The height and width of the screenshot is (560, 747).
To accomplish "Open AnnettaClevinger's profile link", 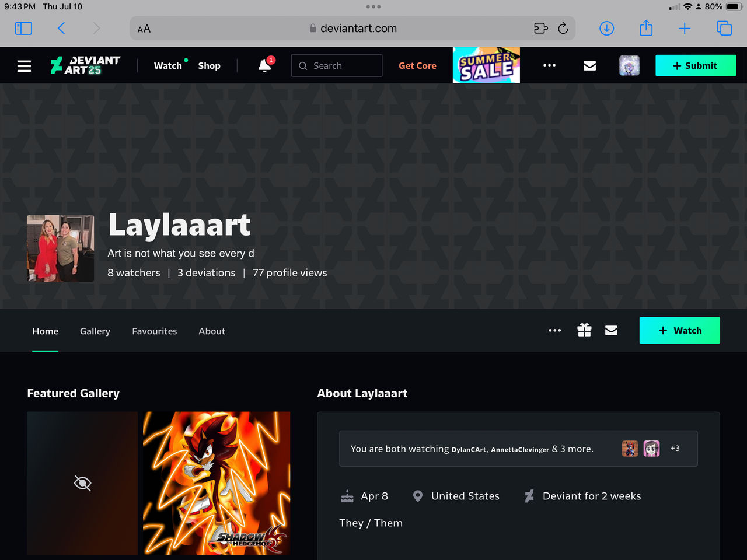I will coord(520,449).
